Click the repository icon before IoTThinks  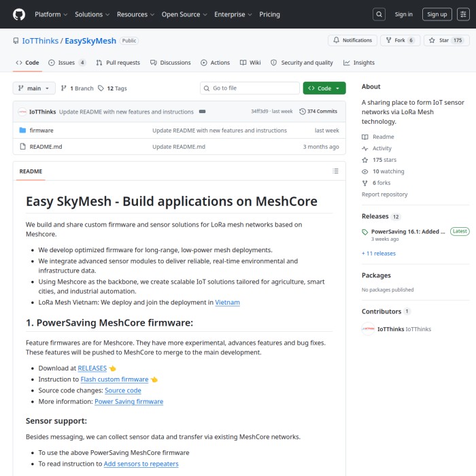(x=16, y=41)
